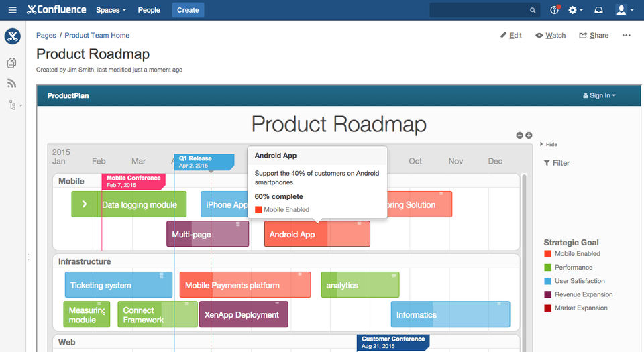Viewport: 644px width, 352px height.
Task: Click the Customer Conference timeline marker
Action: [x=393, y=342]
